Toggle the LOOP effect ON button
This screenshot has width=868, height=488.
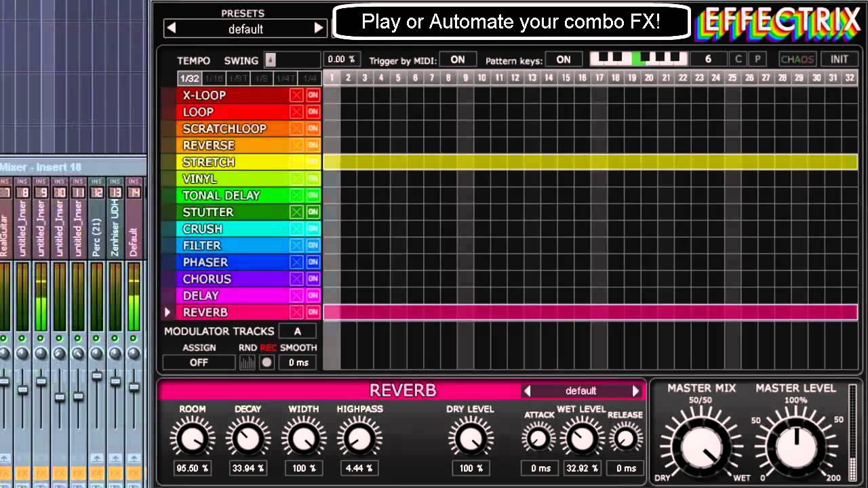313,112
